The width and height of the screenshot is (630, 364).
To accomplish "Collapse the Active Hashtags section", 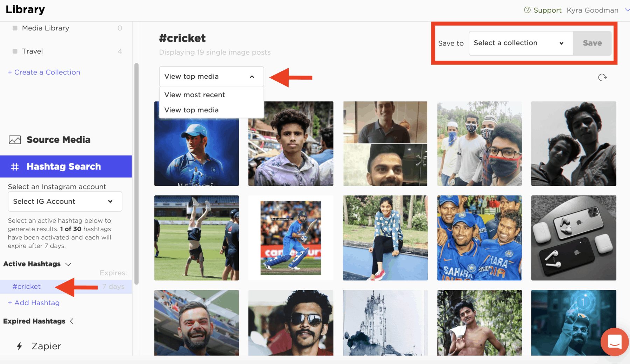I will [68, 264].
